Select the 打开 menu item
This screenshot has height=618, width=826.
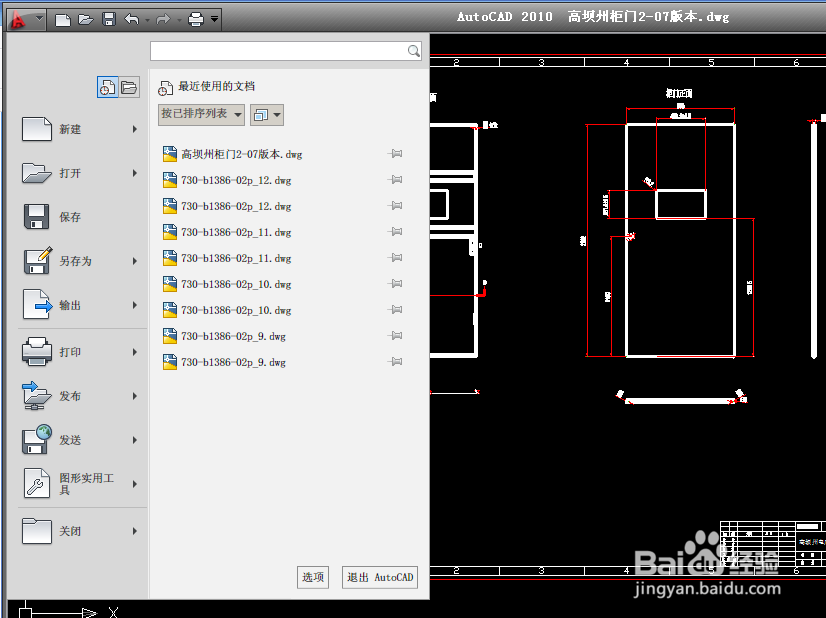tap(79, 173)
